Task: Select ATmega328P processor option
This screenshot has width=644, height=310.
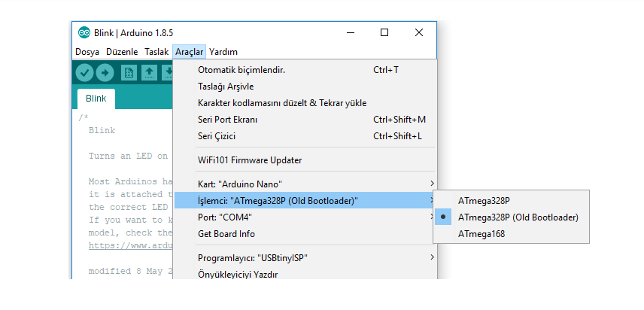Action: click(512, 201)
